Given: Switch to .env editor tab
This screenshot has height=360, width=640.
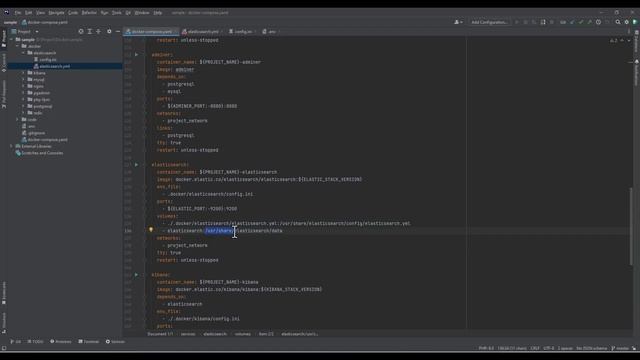Looking at the screenshot, I should (x=271, y=31).
